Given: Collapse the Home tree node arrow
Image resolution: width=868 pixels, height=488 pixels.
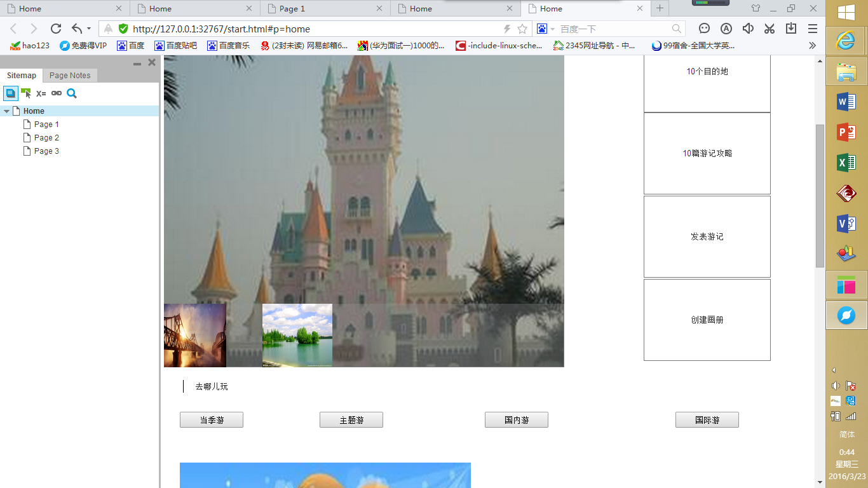Looking at the screenshot, I should (x=6, y=111).
